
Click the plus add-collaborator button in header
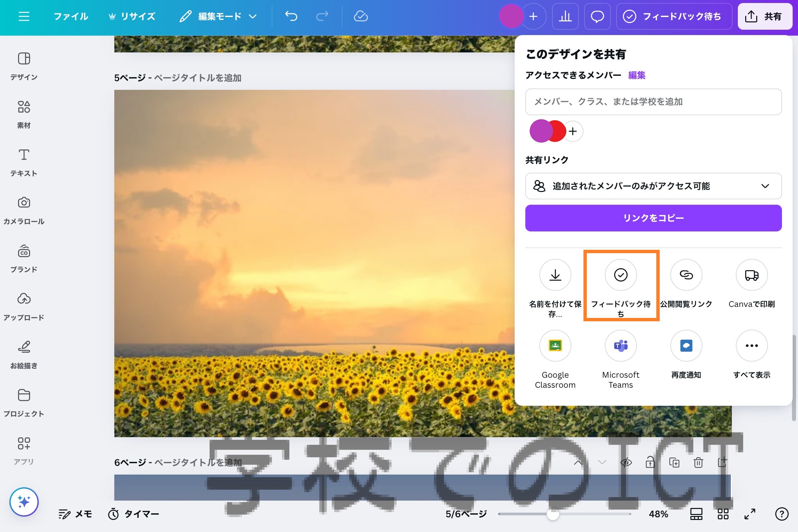pyautogui.click(x=534, y=16)
